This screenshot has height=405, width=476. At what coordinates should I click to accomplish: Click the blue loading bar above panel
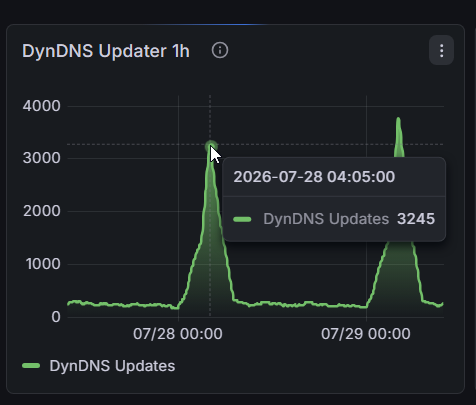207,24
